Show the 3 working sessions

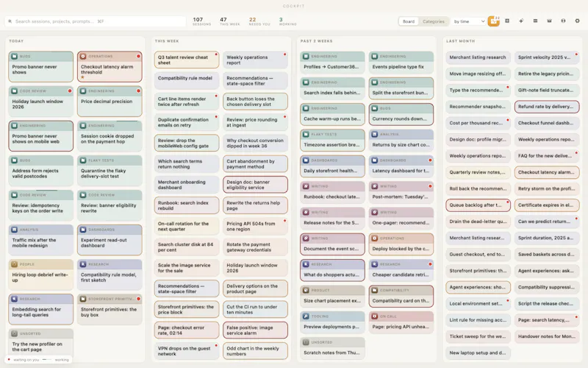point(287,21)
